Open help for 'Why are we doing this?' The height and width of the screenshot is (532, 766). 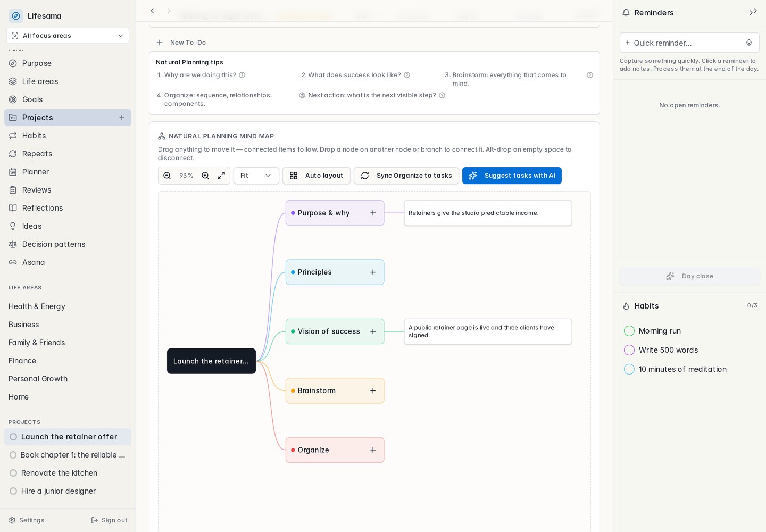[242, 75]
